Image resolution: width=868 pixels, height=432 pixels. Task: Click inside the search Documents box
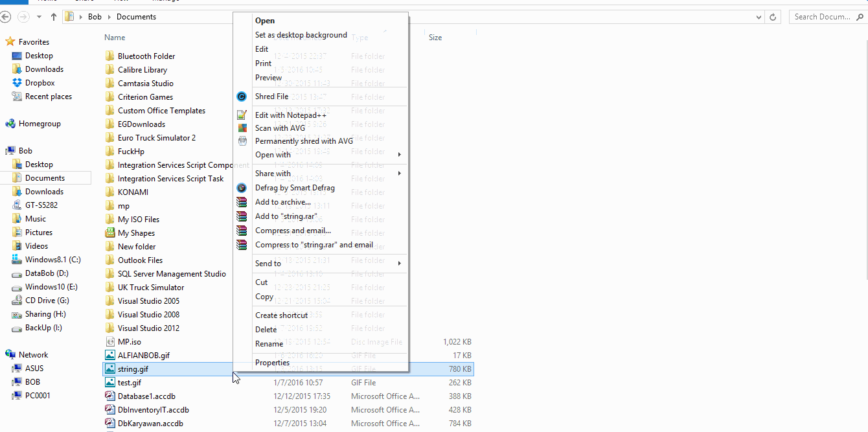point(824,17)
